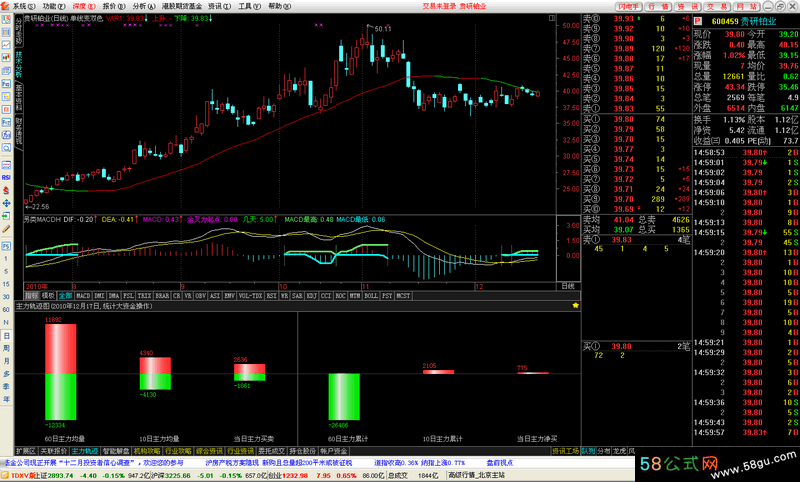Screen dimensions: 800x482
Task: Switch to the 扩展区 bottom tab
Action: point(26,451)
